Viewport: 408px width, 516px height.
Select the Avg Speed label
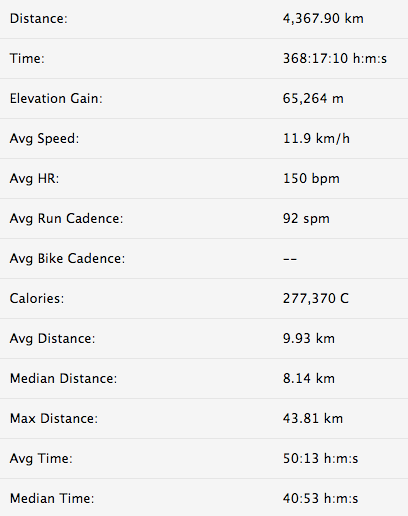tap(44, 139)
